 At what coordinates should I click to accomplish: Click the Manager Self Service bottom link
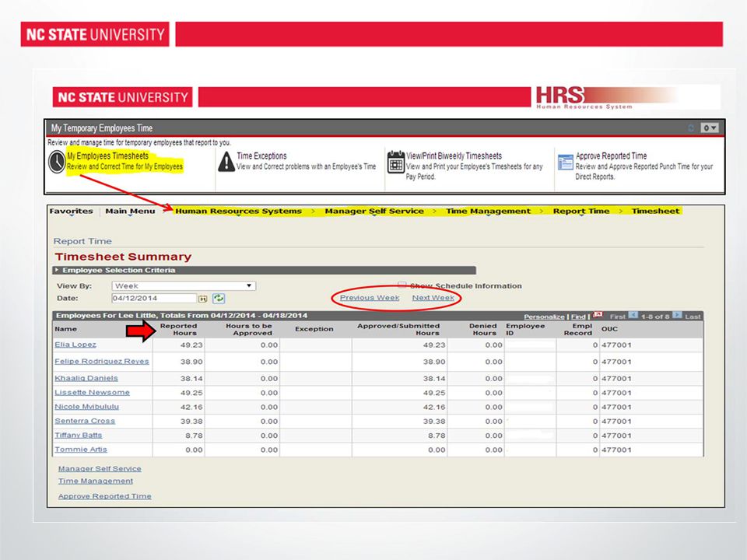[100, 468]
